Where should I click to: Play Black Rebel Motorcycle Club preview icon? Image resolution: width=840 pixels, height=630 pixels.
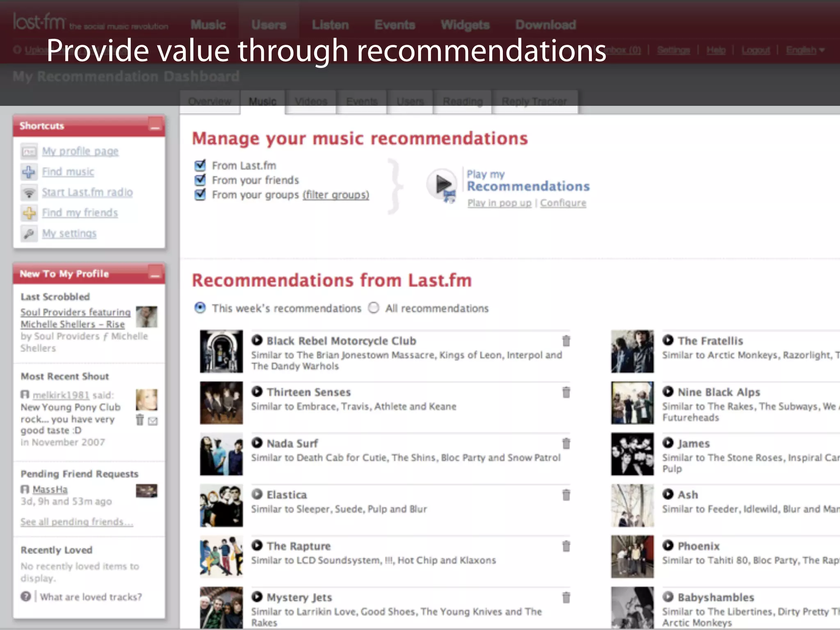pyautogui.click(x=257, y=340)
